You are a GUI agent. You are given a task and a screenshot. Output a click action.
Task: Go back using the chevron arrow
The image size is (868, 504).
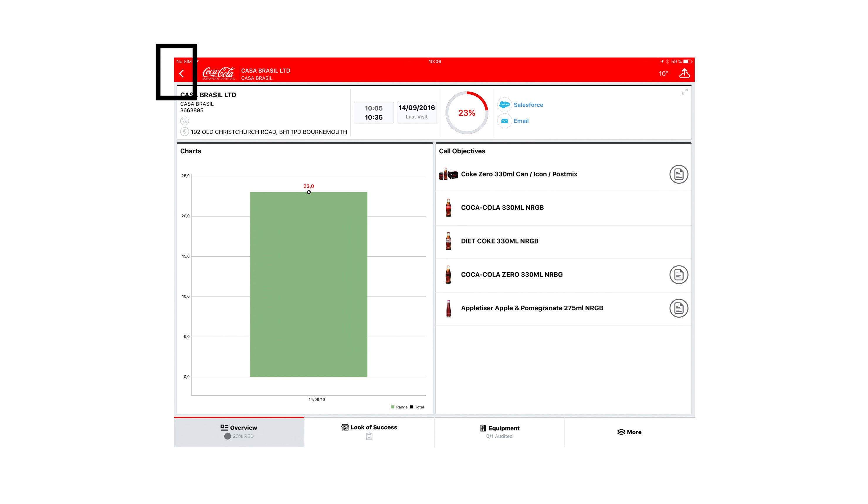pyautogui.click(x=182, y=73)
